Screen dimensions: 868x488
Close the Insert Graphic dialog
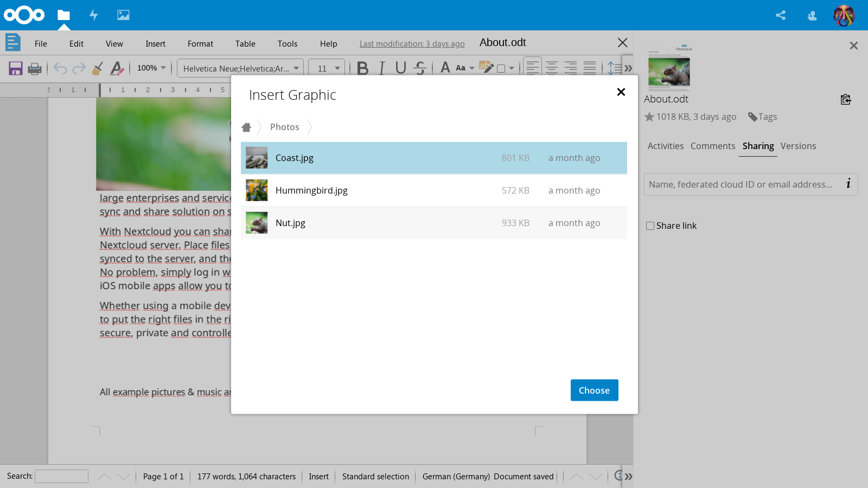621,92
